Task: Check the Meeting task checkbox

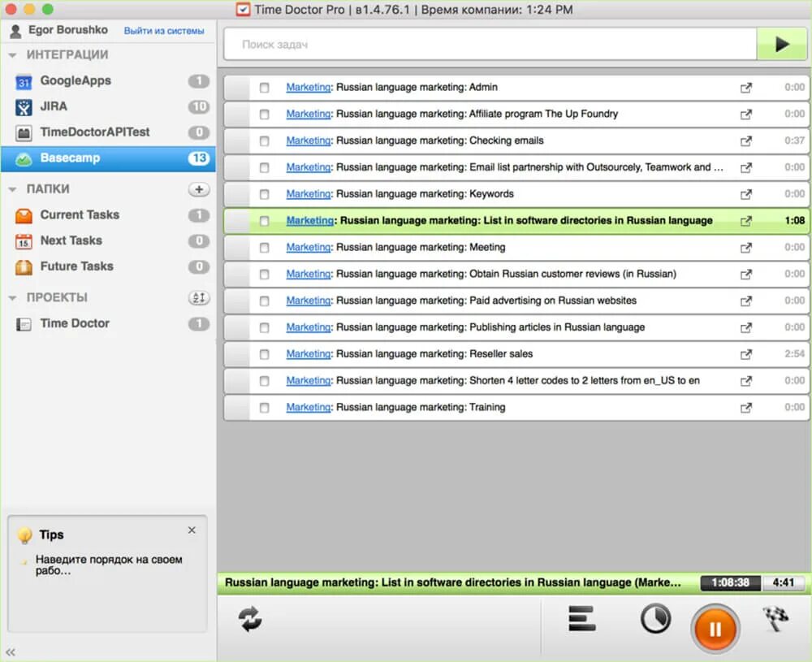Action: pos(264,248)
